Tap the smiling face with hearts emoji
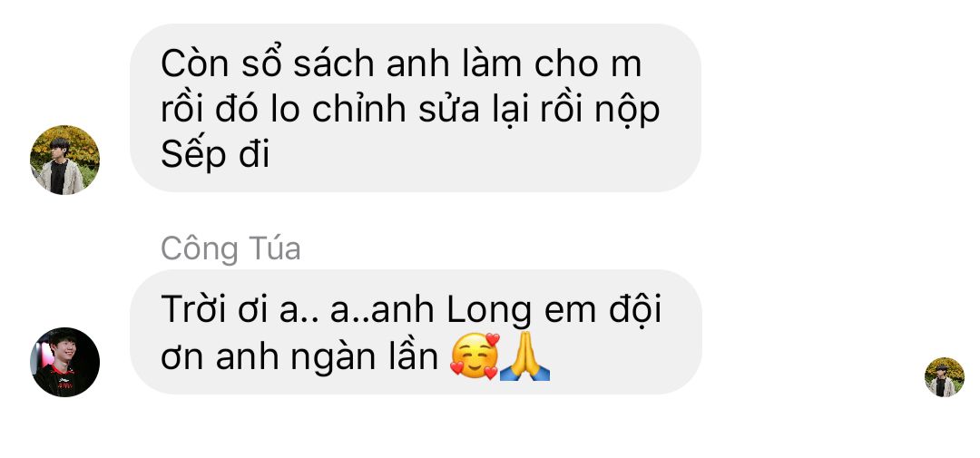 point(475,356)
